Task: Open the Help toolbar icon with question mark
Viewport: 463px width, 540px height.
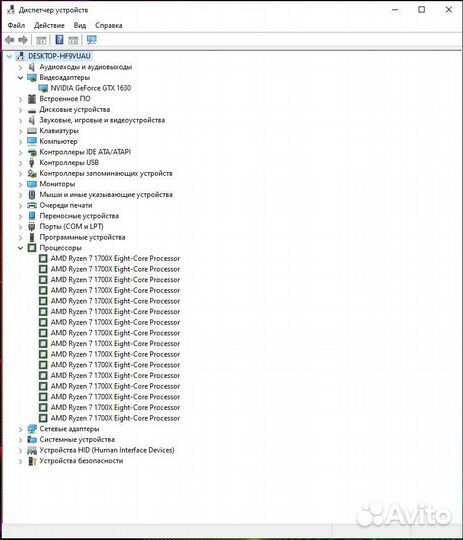Action: coord(59,40)
